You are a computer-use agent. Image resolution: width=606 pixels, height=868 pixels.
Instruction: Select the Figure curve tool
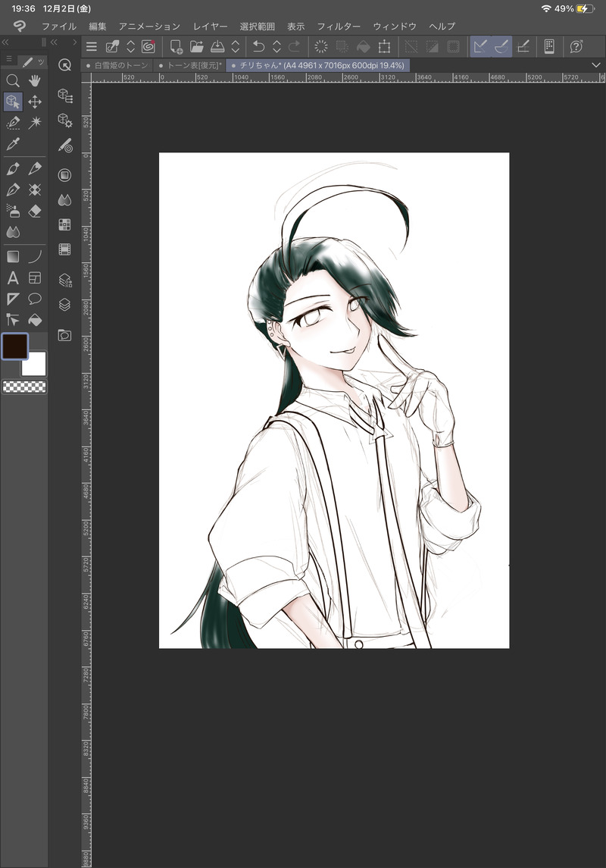tap(35, 256)
